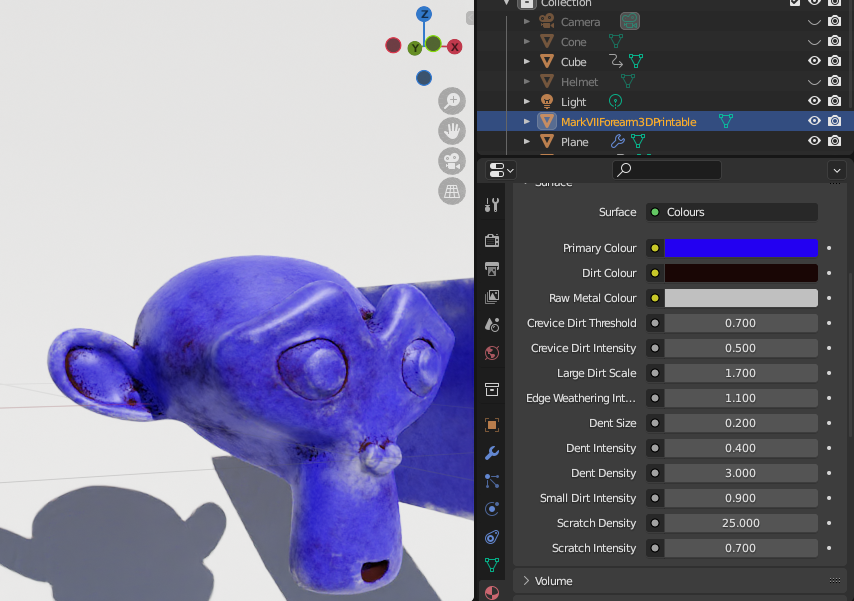Expand the MarkVIIForearm3DPrintable tree item
This screenshot has width=854, height=601.
tap(527, 122)
